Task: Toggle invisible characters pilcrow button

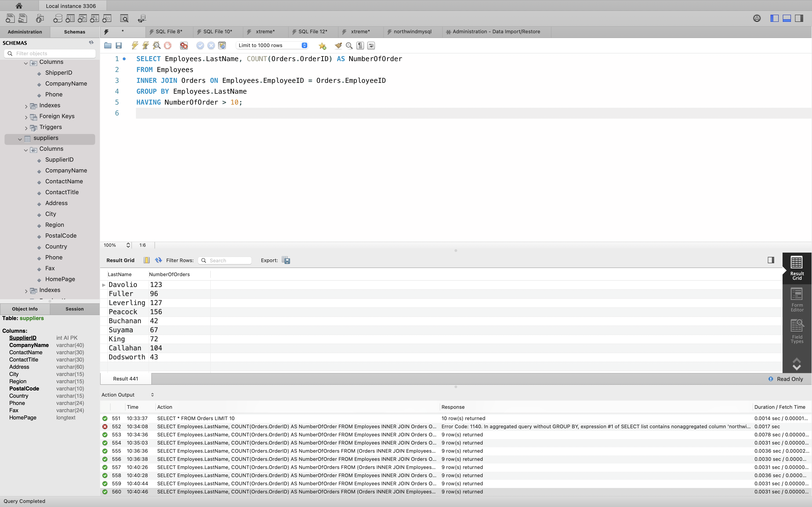Action: point(360,45)
